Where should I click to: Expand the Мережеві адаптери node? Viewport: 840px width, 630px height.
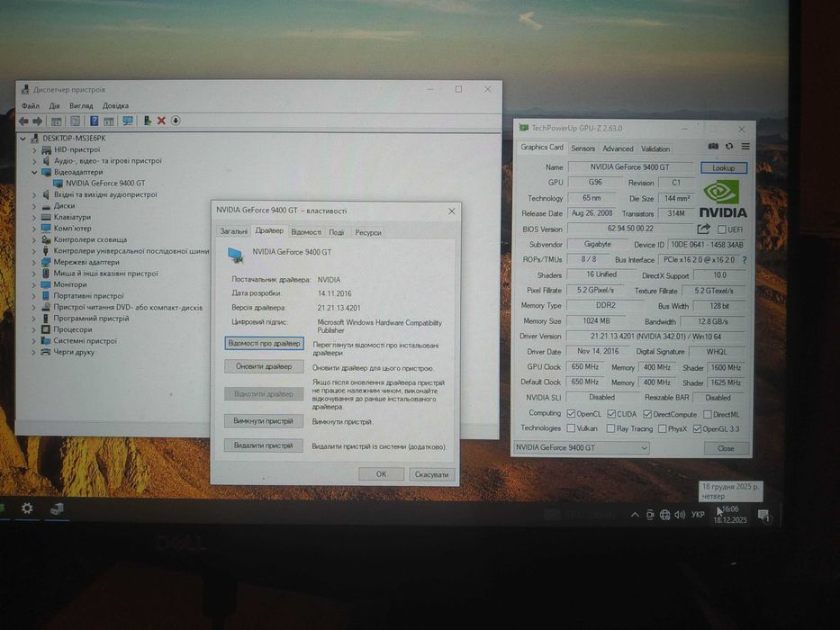pos(34,263)
